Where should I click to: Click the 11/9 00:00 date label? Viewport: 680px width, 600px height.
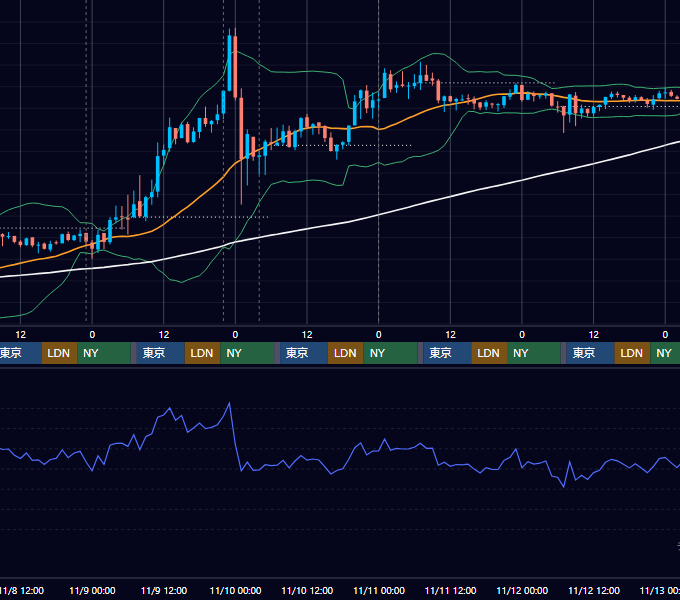[92, 590]
